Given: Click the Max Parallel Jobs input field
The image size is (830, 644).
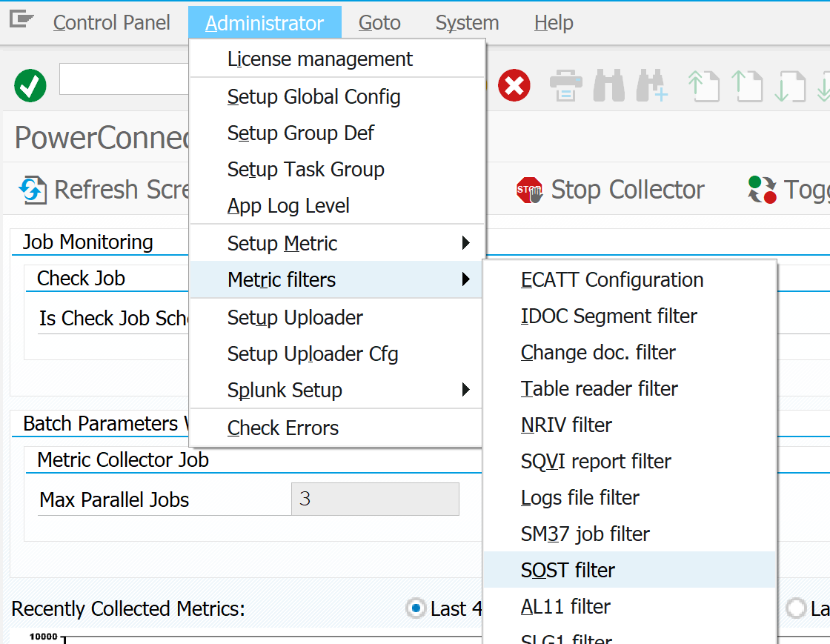Looking at the screenshot, I should [x=374, y=499].
